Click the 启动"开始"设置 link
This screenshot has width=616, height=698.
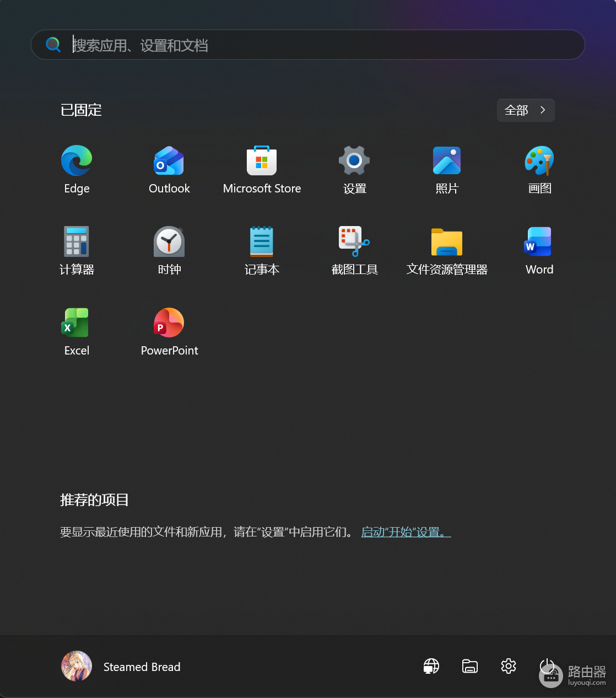coord(406,532)
